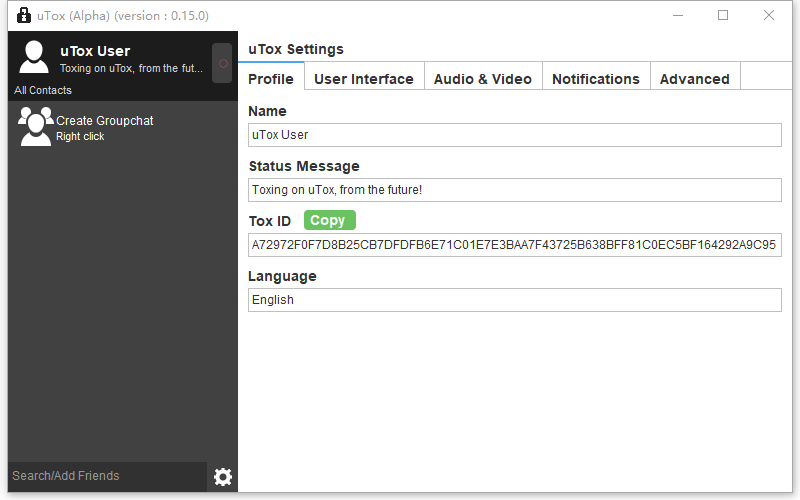Viewport: 800px width, 500px height.
Task: Click the sidebar status message text
Action: tap(131, 68)
